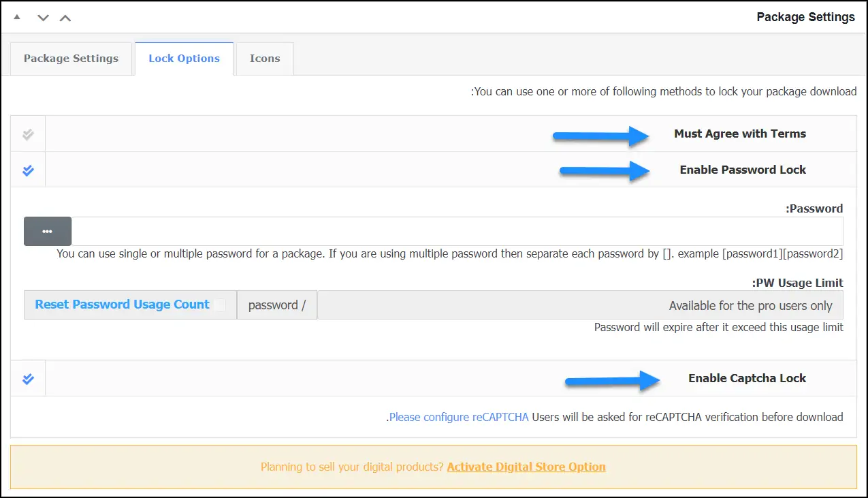Image resolution: width=868 pixels, height=498 pixels.
Task: Click the Enable Captcha Lock header
Action: click(x=747, y=379)
